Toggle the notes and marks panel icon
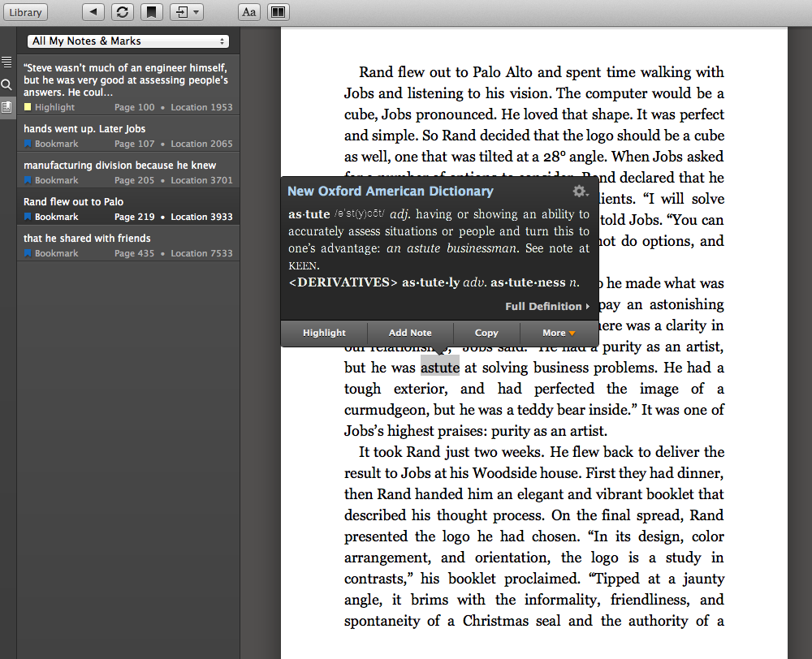 (6, 107)
